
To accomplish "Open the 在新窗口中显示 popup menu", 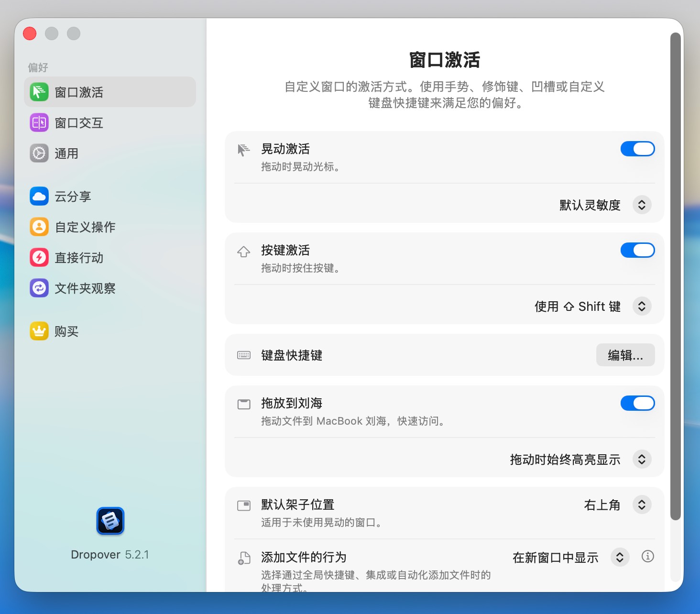I will (619, 558).
